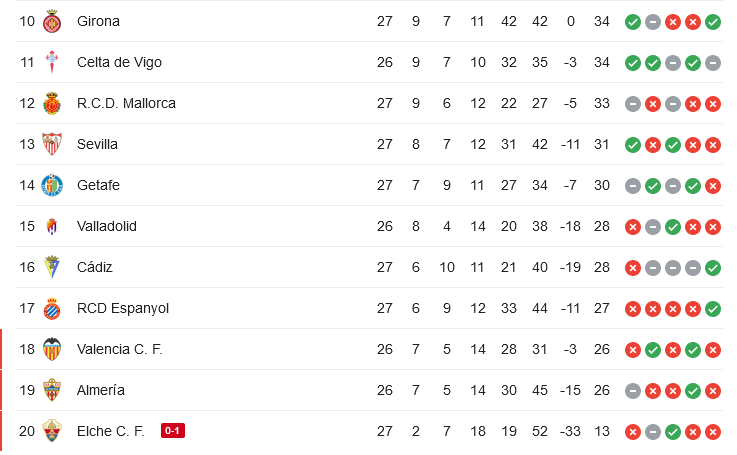
Task: Click the Getafe club crest
Action: [52, 185]
